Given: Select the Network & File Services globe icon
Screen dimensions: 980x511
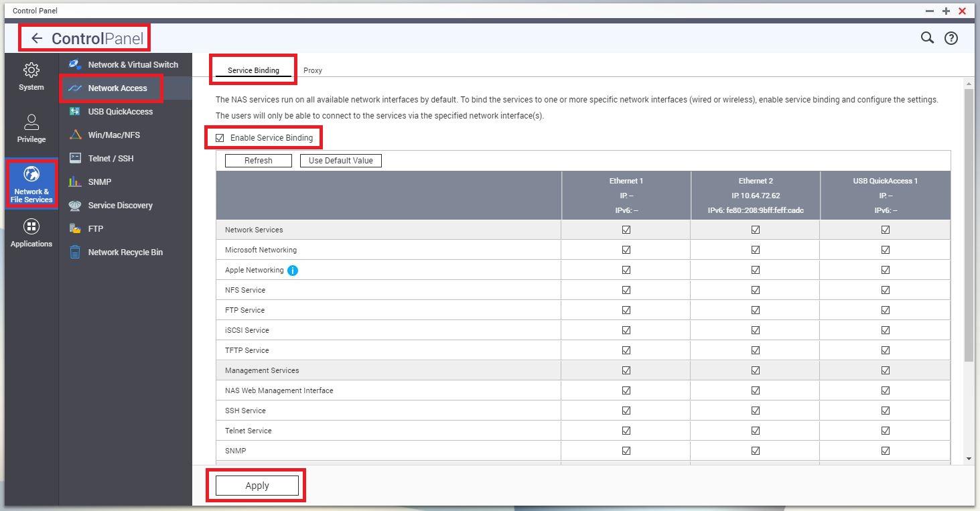Looking at the screenshot, I should (31, 175).
